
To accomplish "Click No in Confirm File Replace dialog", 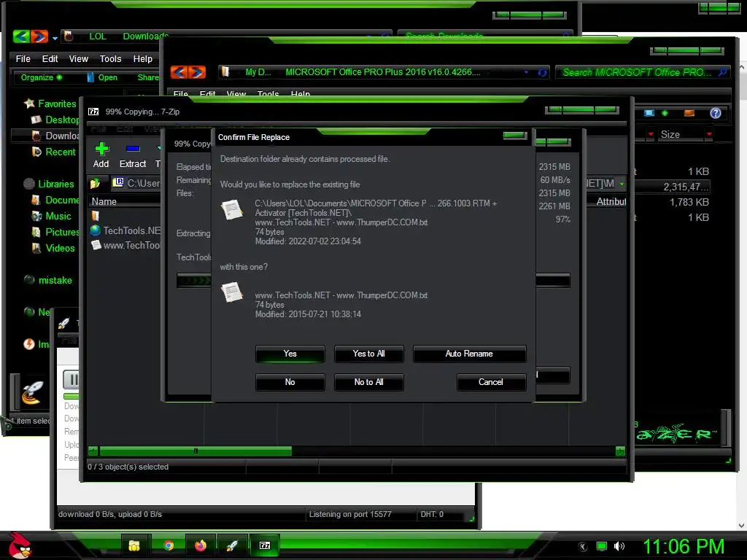I will click(290, 382).
